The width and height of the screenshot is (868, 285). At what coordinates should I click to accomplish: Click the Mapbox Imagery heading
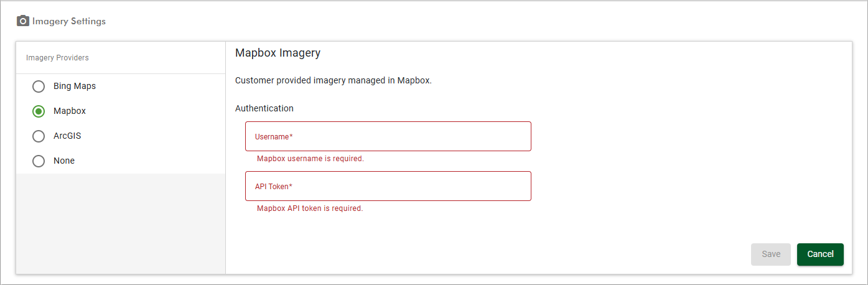click(x=278, y=53)
